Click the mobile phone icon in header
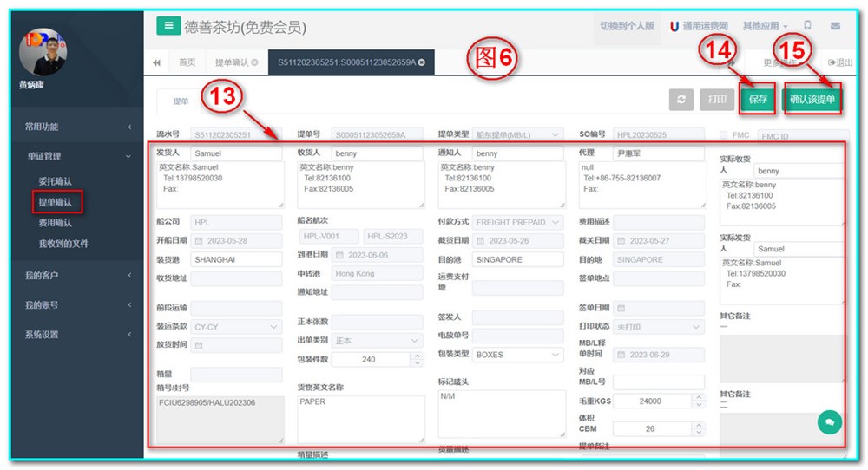This screenshot has height=470, width=868. click(807, 25)
